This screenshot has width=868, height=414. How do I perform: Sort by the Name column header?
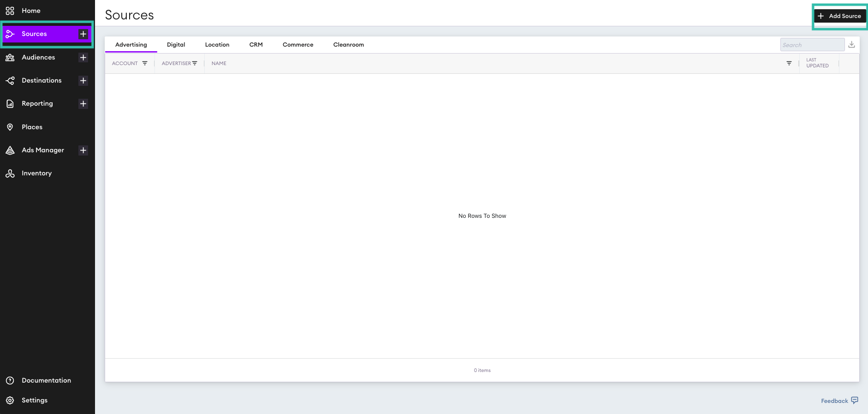[x=219, y=63]
